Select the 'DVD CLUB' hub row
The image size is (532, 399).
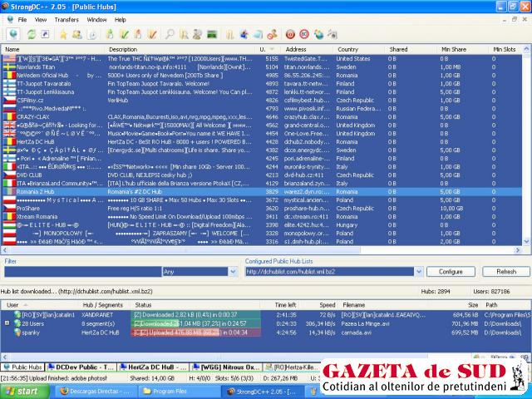pyautogui.click(x=262, y=175)
